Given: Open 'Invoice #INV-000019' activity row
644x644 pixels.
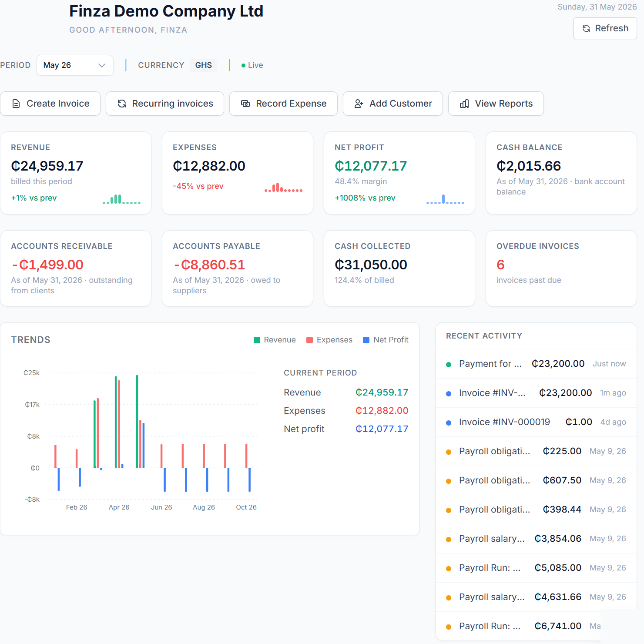Looking at the screenshot, I should click(x=536, y=422).
